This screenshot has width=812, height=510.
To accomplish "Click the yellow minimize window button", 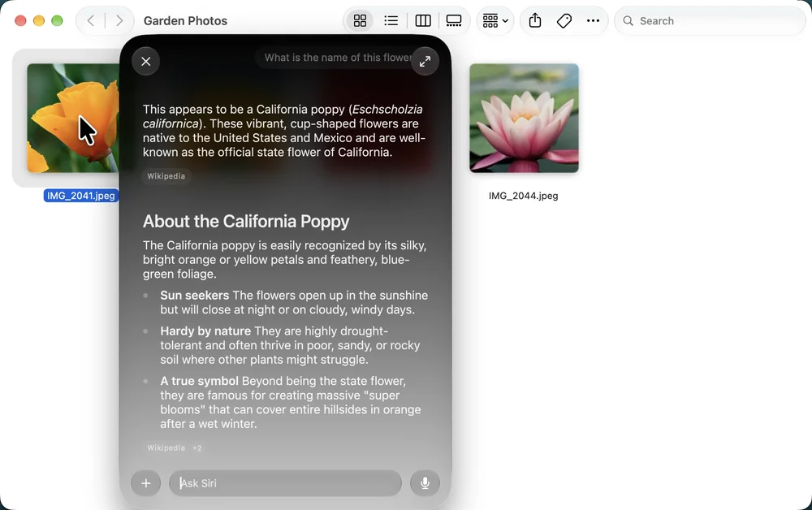I will pyautogui.click(x=39, y=21).
